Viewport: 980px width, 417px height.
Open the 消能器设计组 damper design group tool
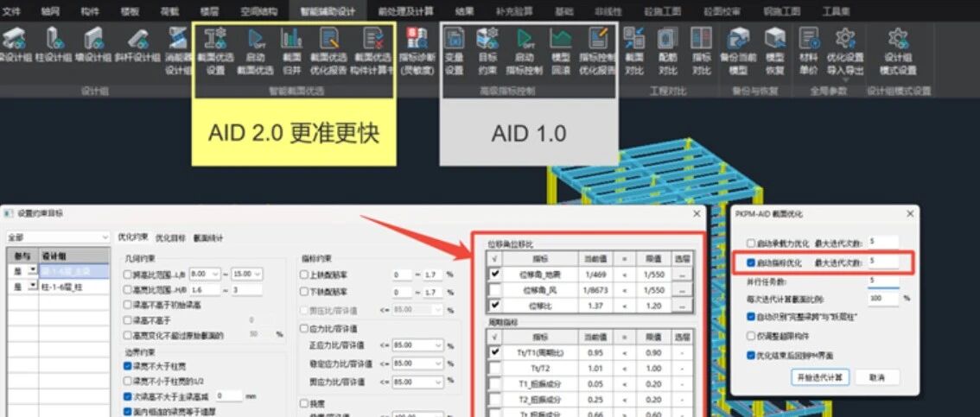[177, 51]
